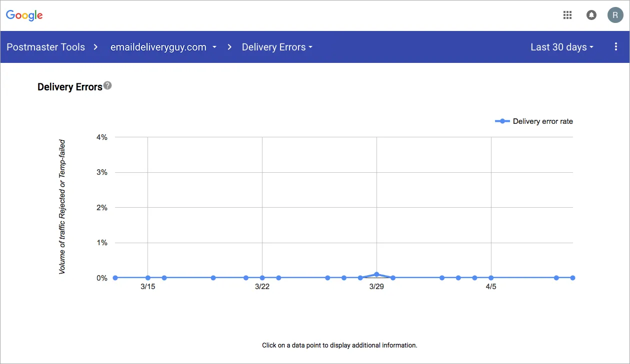Open the Delivery Errors report dropdown
The height and width of the screenshot is (364, 630).
click(277, 47)
